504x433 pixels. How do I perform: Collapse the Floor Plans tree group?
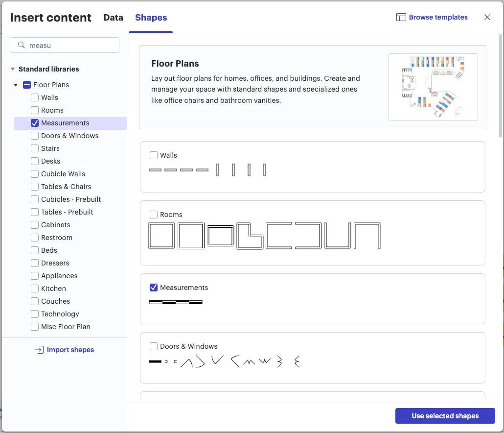click(16, 85)
